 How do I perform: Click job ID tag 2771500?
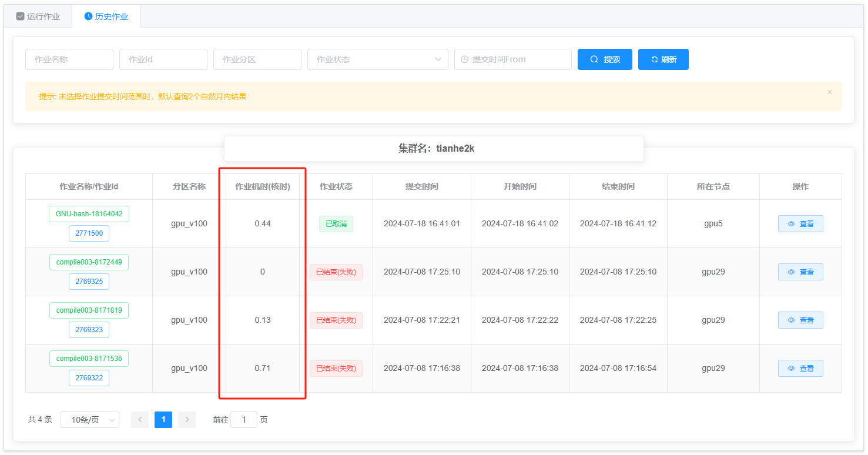tap(89, 233)
